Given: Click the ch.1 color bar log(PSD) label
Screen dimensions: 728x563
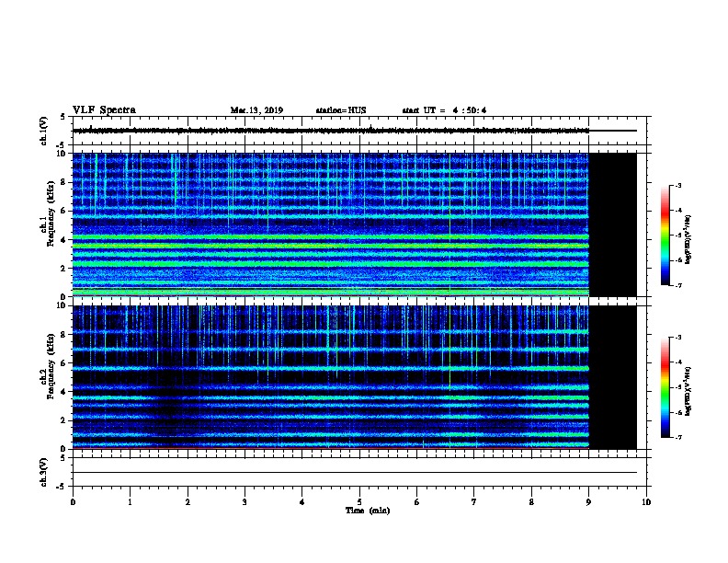Looking at the screenshot, I should pyautogui.click(x=688, y=239).
